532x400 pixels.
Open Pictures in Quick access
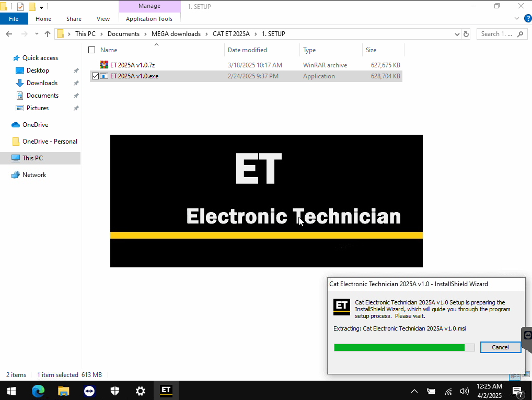coord(37,108)
